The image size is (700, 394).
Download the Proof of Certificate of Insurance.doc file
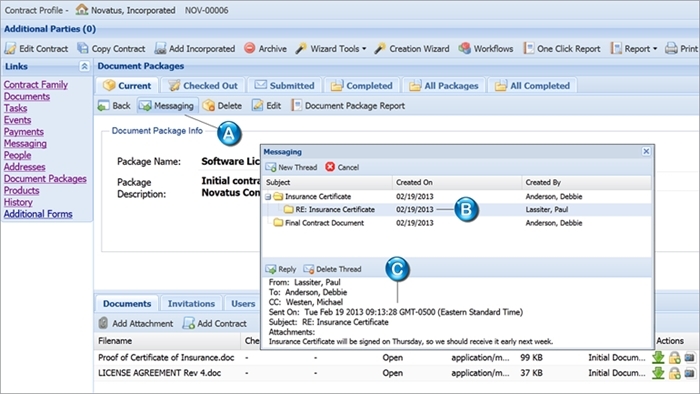(x=658, y=357)
